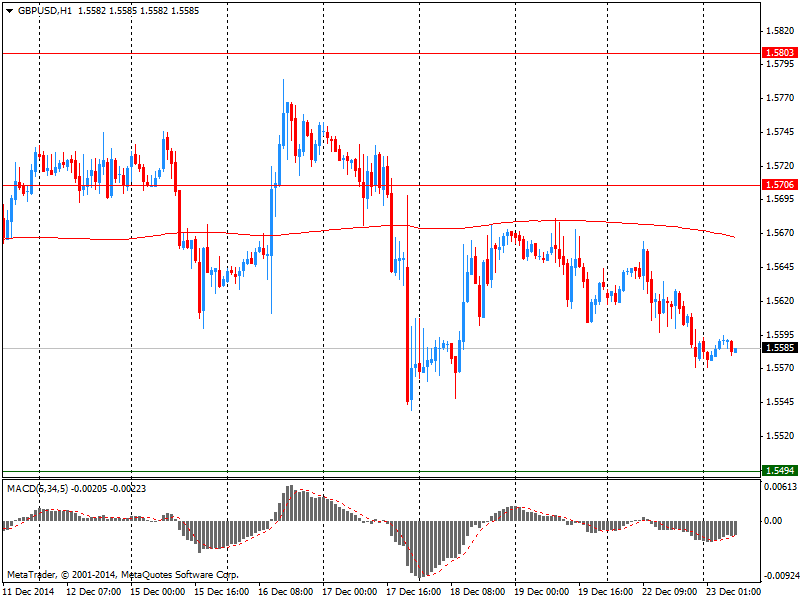This screenshot has width=800, height=600.
Task: Click the 1.5545 price scale label
Action: point(780,402)
